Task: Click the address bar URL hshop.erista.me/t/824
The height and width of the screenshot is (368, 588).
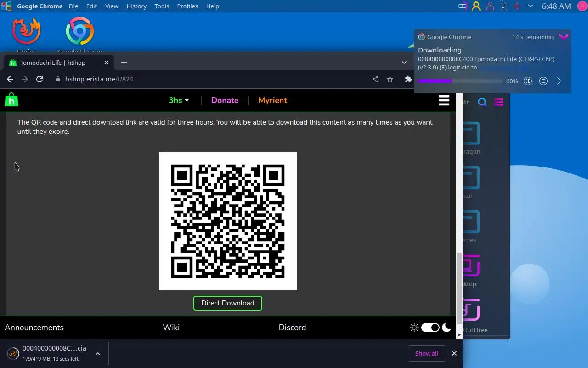Action: click(x=99, y=79)
